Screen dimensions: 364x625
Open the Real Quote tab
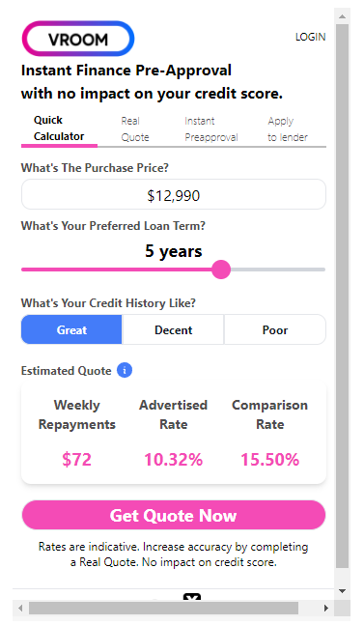[135, 129]
